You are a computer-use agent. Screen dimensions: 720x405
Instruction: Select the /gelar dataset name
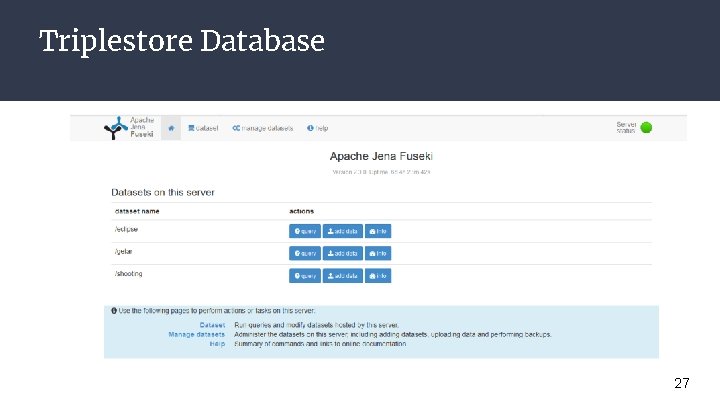[123, 251]
